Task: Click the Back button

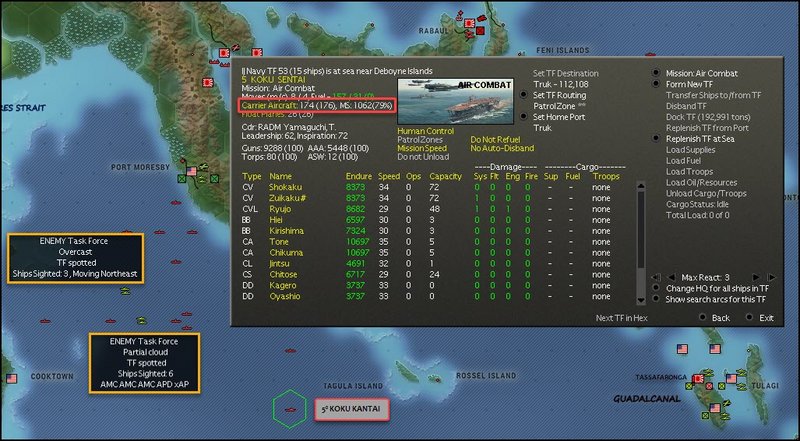Action: 720,317
